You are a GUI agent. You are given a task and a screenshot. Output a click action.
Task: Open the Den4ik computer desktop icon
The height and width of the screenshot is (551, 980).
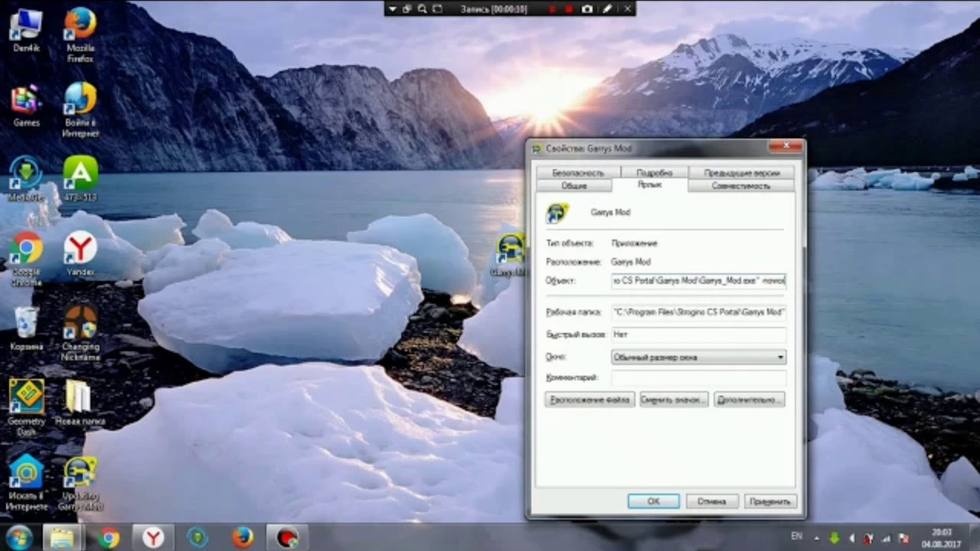click(26, 31)
